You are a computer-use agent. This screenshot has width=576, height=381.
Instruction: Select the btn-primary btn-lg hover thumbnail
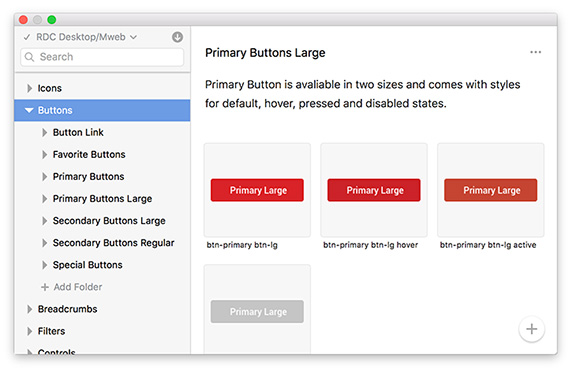click(374, 190)
